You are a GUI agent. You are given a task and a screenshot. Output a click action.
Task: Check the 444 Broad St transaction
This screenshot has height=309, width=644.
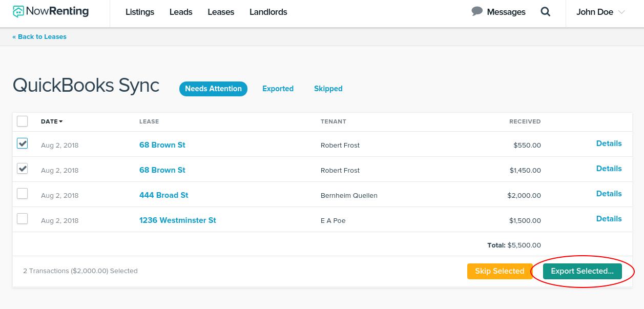pos(22,194)
